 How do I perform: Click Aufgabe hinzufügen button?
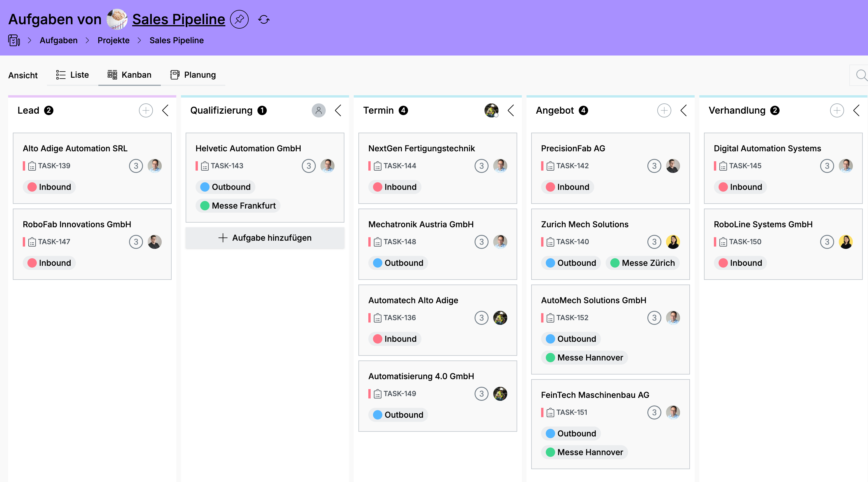[265, 238]
